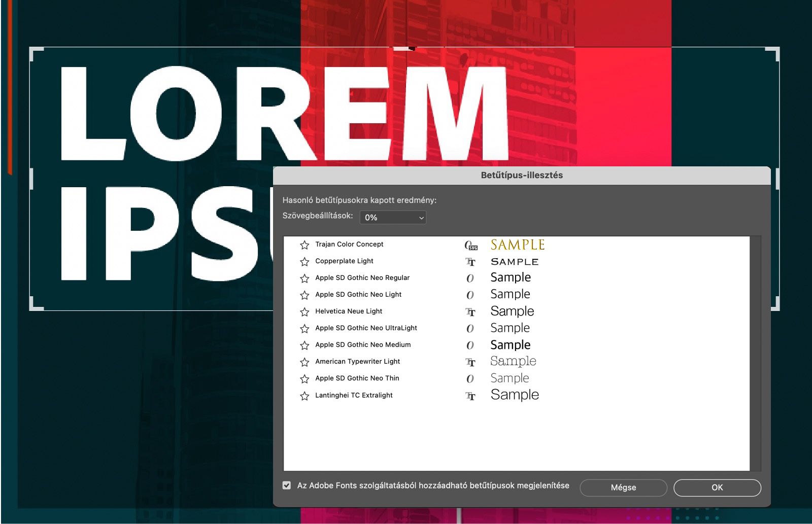Click the Sample preview for Apple SD Gothic Neo Regular
Image resolution: width=812 pixels, height=524 pixels.
(511, 278)
